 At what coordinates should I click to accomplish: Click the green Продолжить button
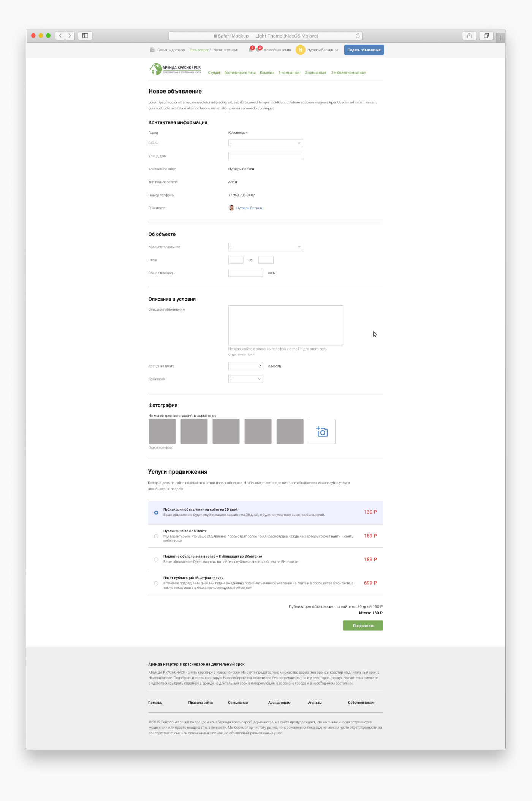[363, 626]
